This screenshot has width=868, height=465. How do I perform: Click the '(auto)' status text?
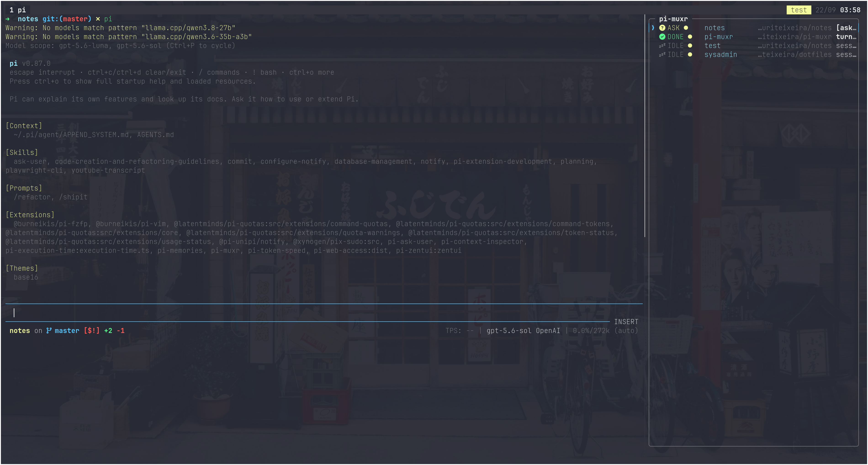(x=626, y=330)
